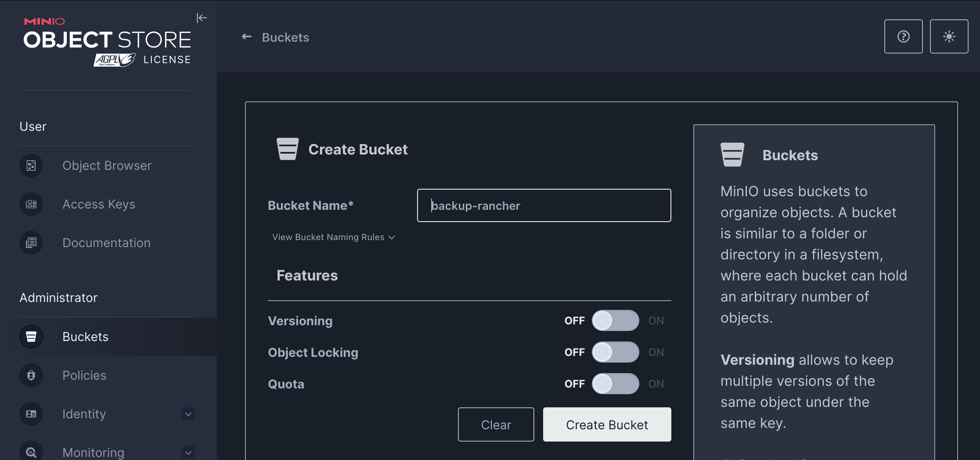The width and height of the screenshot is (980, 460).
Task: Enable Versioning for the new bucket
Action: pyautogui.click(x=616, y=320)
